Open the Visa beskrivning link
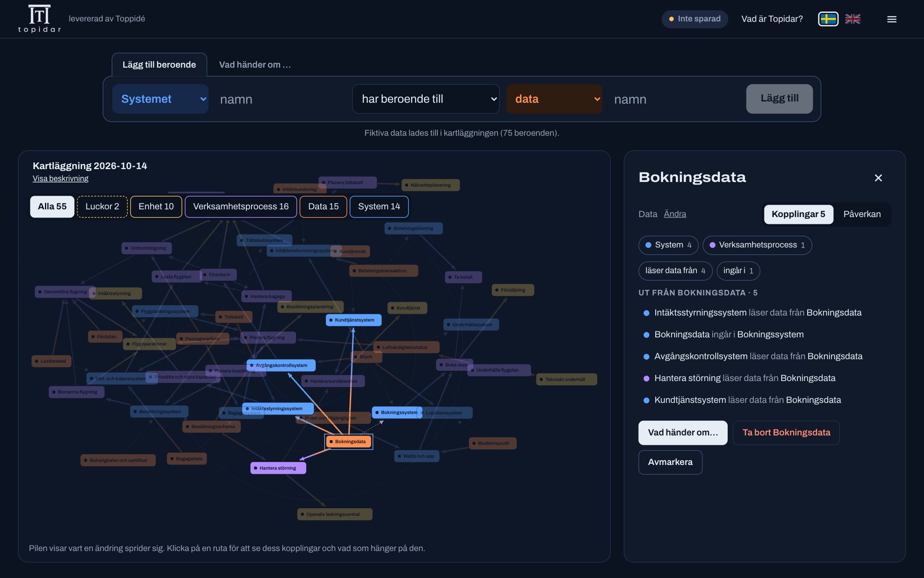This screenshot has height=578, width=924. coord(60,179)
